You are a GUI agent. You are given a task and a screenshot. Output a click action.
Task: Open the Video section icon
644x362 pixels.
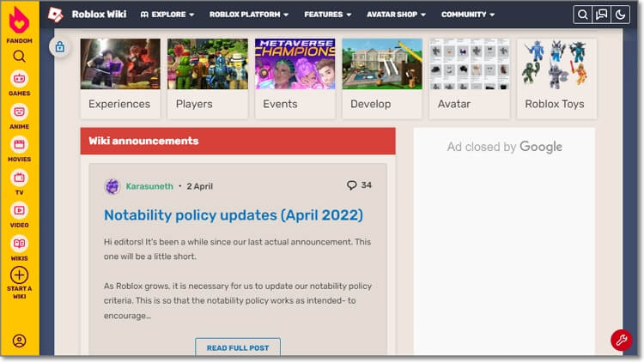coord(19,210)
